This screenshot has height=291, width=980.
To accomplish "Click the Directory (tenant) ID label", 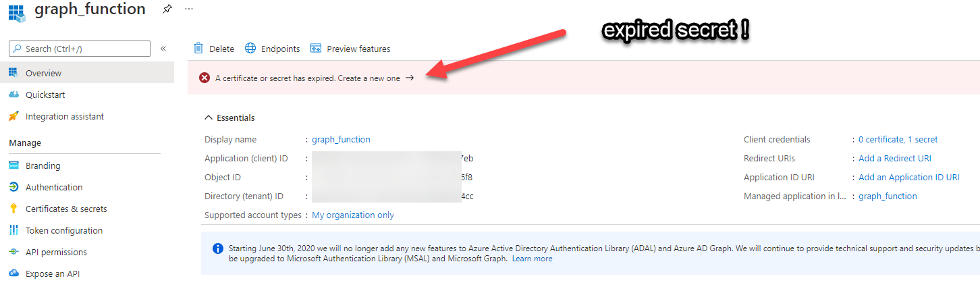I will 244,196.
